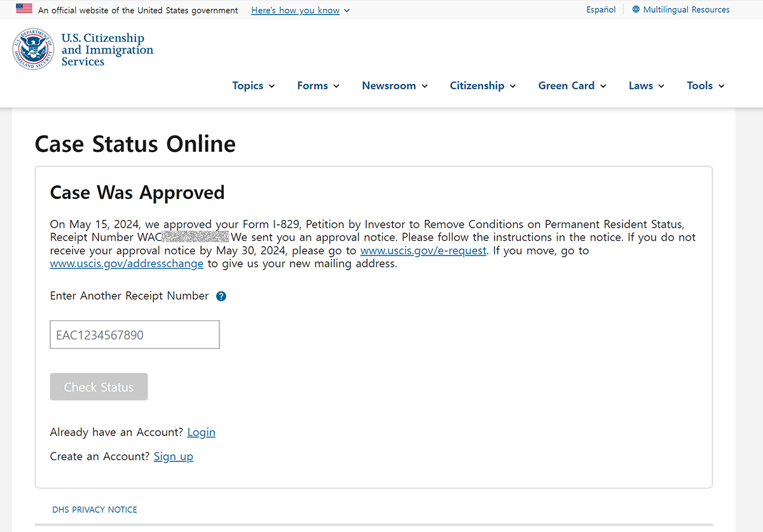
Task: Expand the Newsroom navigation menu
Action: [x=395, y=86]
